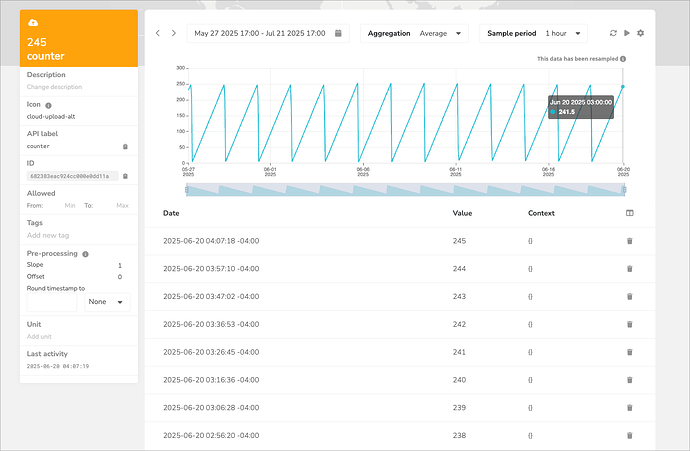Click Change description link

point(55,87)
